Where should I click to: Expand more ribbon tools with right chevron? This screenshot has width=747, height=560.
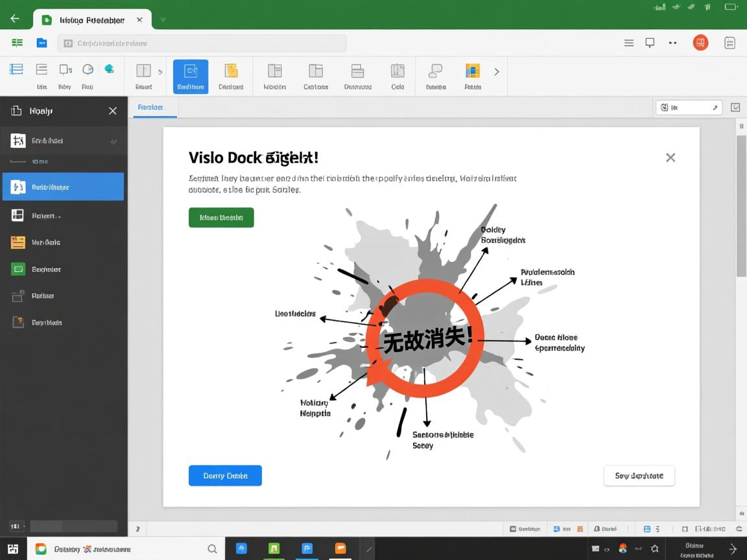click(x=497, y=72)
